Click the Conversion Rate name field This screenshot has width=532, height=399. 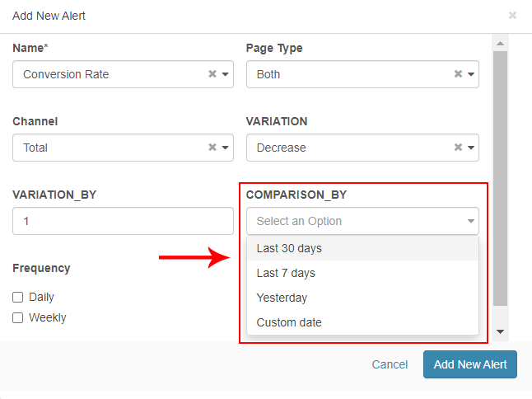(123, 74)
